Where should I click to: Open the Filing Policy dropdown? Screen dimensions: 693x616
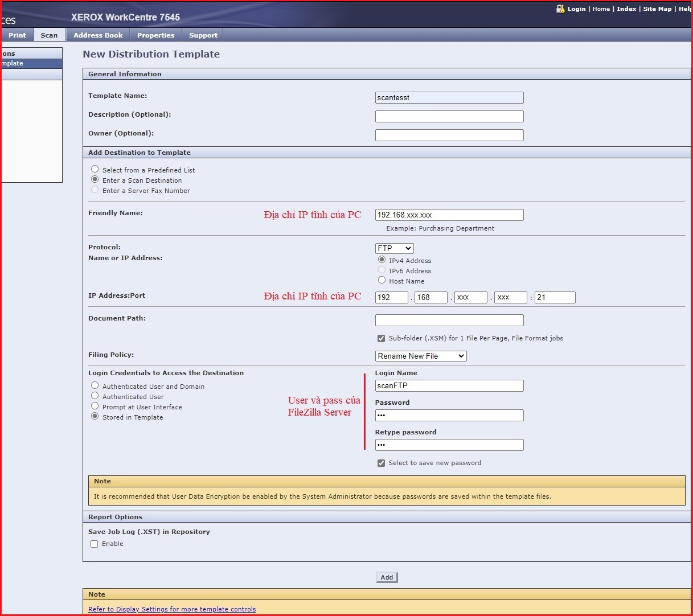(x=421, y=356)
